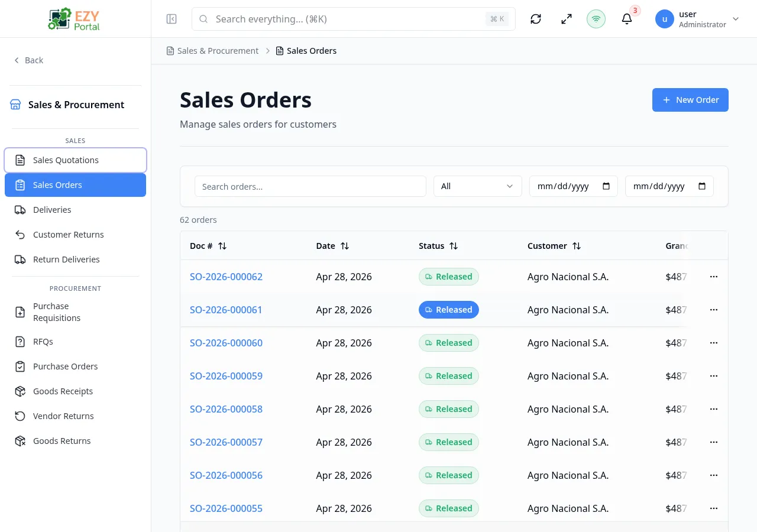This screenshot has height=532, width=757.
Task: Click the first mm/dd/yyyy date field
Action: (x=574, y=186)
